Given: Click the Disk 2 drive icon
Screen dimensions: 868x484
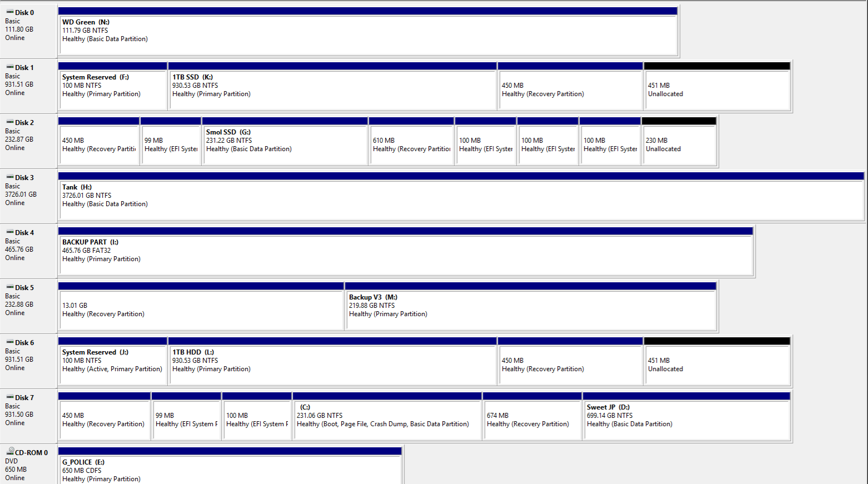Looking at the screenshot, I should pos(10,122).
